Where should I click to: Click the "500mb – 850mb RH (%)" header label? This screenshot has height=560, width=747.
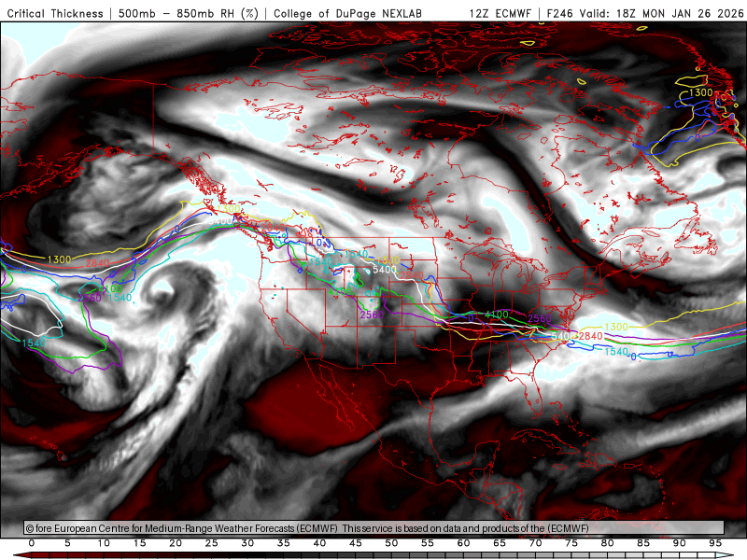click(x=189, y=13)
